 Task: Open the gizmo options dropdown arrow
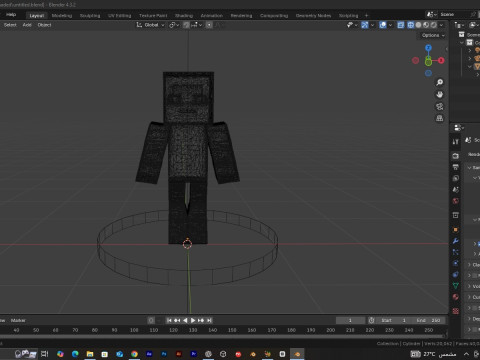tap(372, 25)
